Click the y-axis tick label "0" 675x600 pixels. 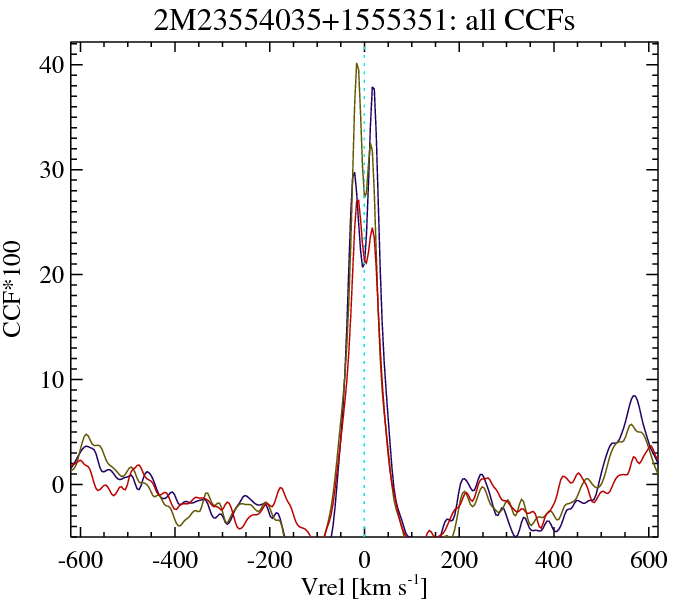pos(58,484)
